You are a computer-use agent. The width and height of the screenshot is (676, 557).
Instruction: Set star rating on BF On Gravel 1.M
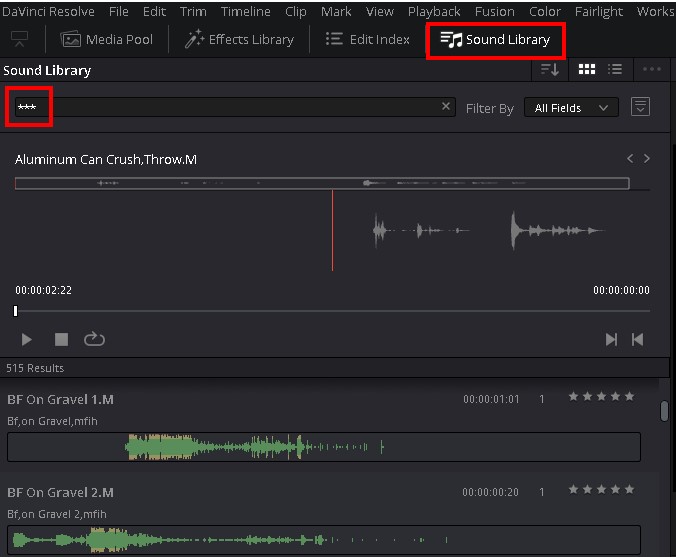click(x=601, y=397)
